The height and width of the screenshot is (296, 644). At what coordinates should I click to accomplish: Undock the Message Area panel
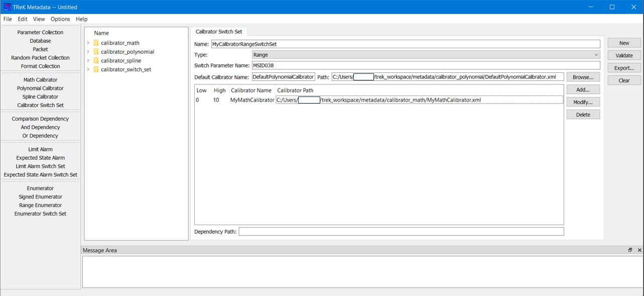[x=630, y=250]
